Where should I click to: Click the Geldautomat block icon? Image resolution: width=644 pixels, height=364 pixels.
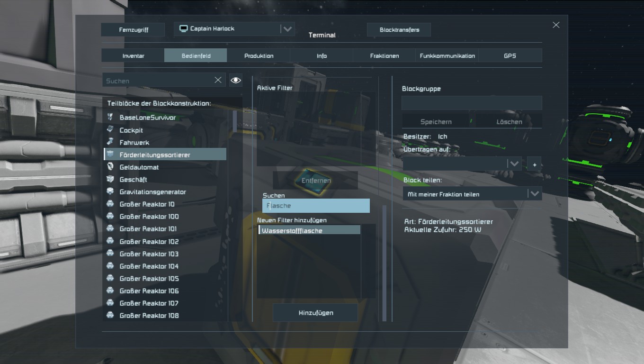pyautogui.click(x=110, y=167)
